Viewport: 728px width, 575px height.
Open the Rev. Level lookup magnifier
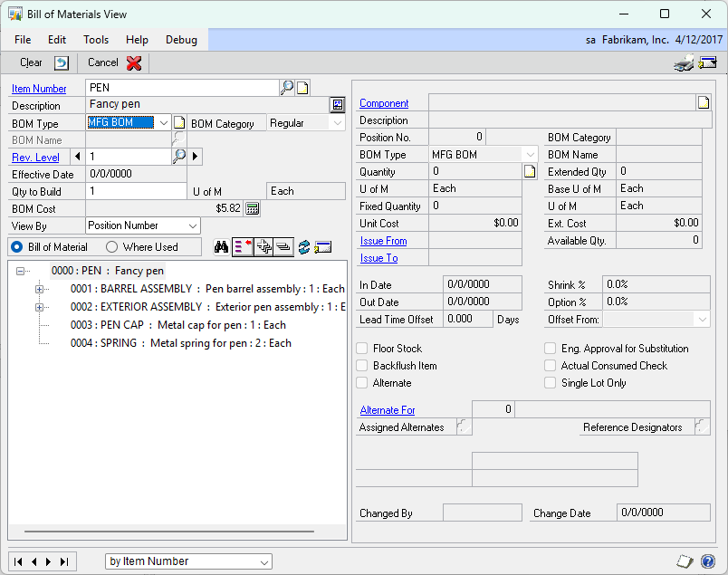click(x=178, y=157)
